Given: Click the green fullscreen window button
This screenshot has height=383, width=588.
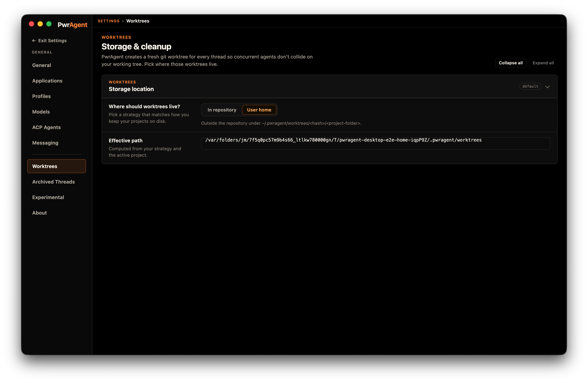Looking at the screenshot, I should (x=49, y=24).
